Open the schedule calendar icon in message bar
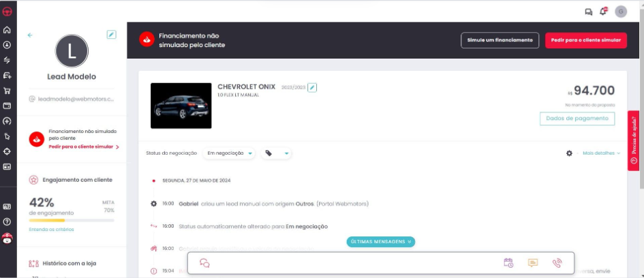 click(x=508, y=263)
